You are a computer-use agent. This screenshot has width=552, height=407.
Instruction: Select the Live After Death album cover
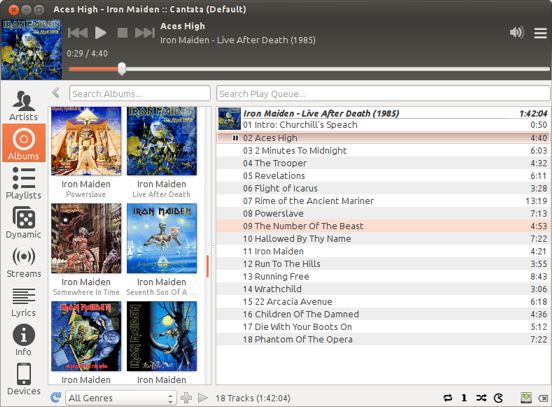(162, 141)
